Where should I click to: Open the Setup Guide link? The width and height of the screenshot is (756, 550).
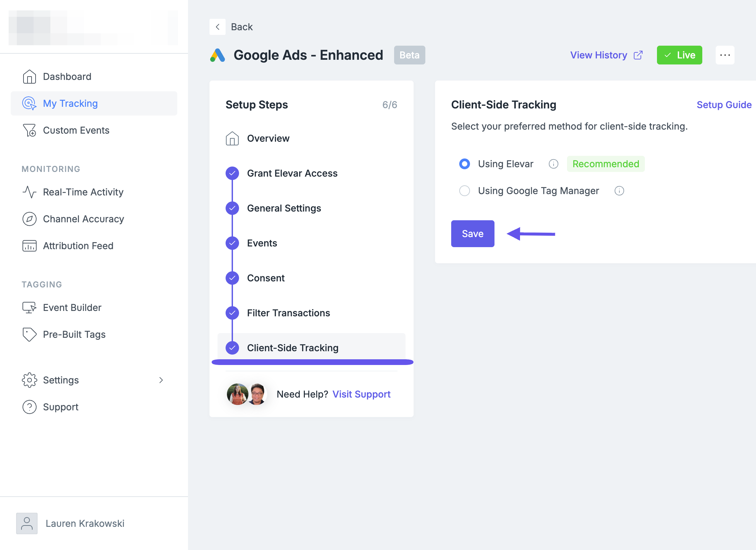click(x=724, y=105)
